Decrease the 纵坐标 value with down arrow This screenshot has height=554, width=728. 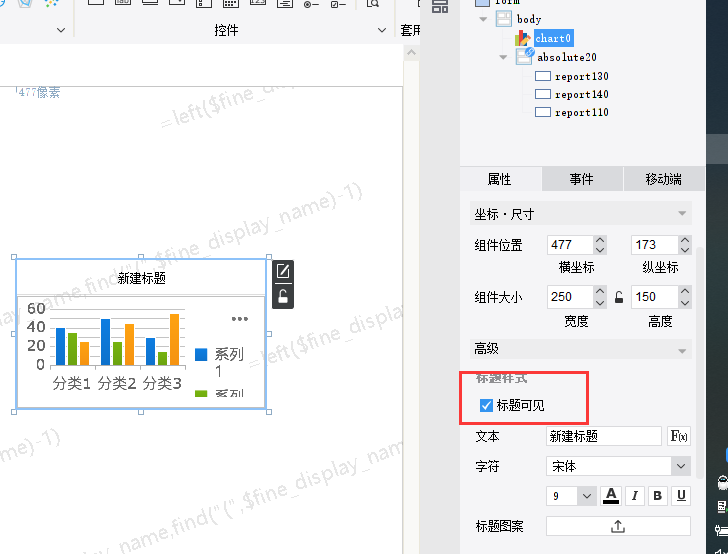tap(685, 250)
